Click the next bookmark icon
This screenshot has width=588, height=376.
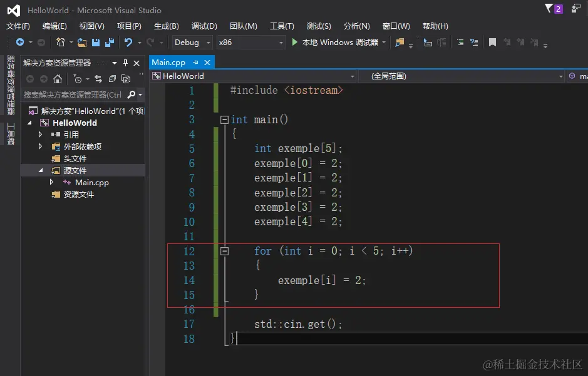pos(520,43)
